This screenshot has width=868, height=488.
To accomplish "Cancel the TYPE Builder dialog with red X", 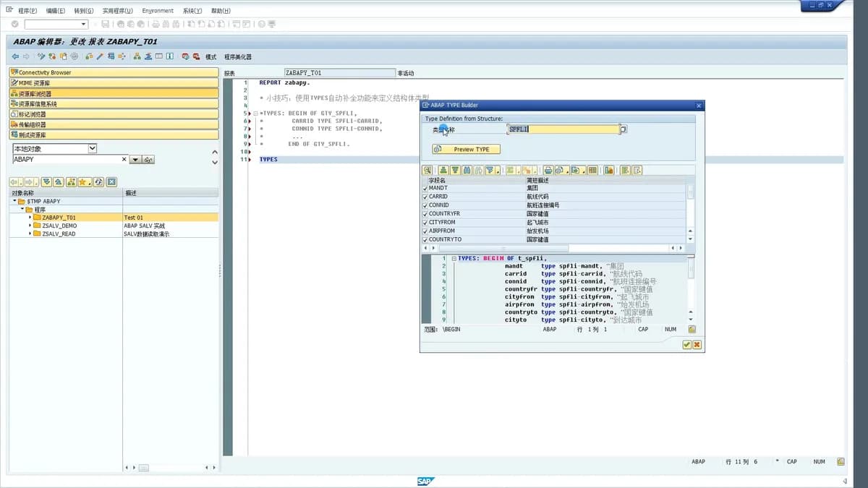I will (x=697, y=345).
